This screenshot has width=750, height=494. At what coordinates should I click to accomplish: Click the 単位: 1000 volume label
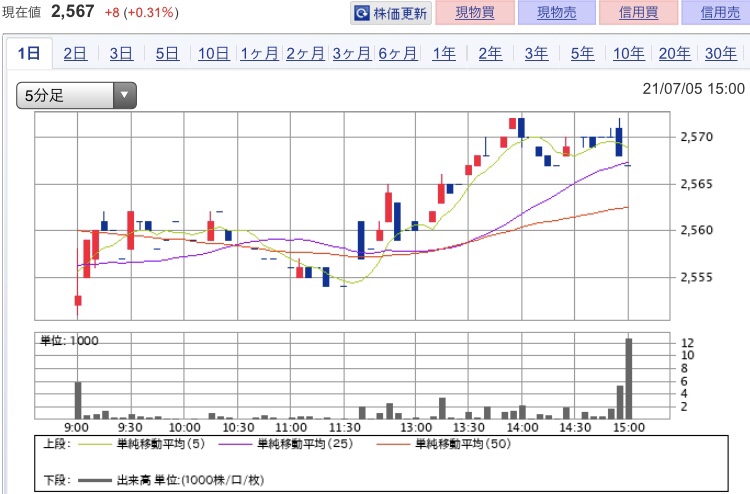point(69,341)
